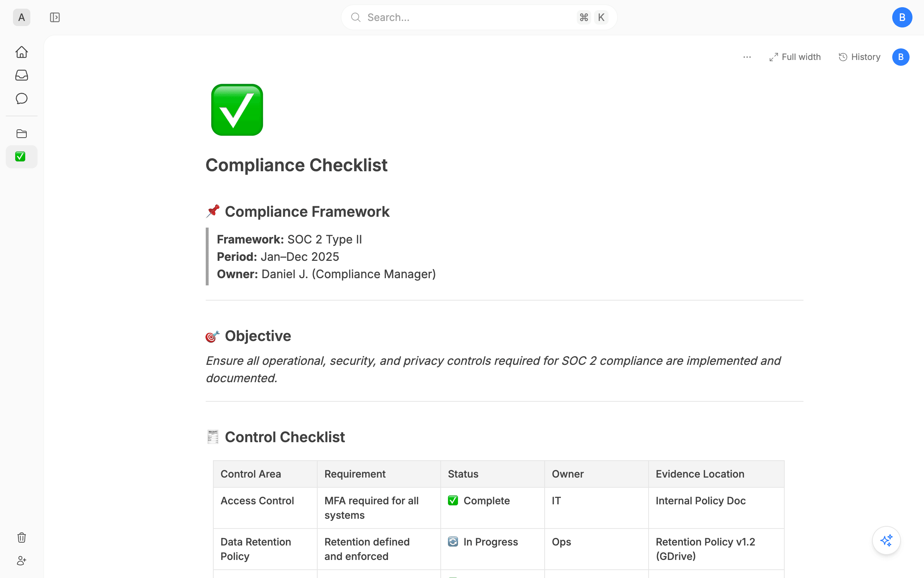The width and height of the screenshot is (924, 578).
Task: Focus the Search input field
Action: point(479,18)
